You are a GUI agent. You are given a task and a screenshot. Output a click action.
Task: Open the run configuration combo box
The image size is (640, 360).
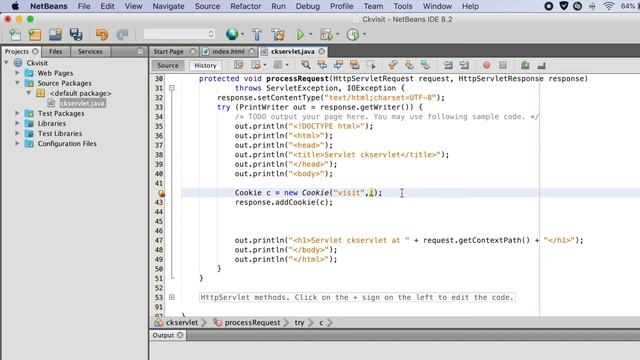tap(179, 34)
